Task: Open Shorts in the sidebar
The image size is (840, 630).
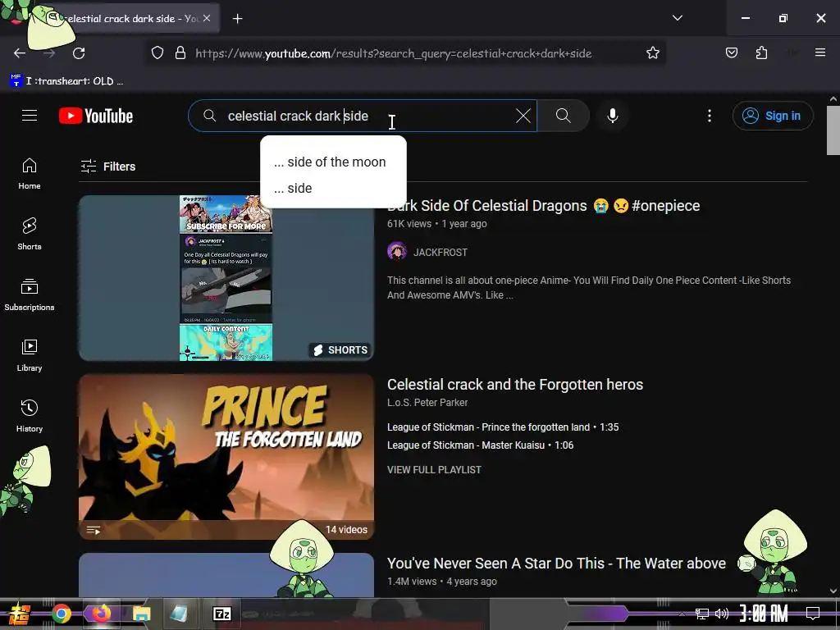Action: 30,234
